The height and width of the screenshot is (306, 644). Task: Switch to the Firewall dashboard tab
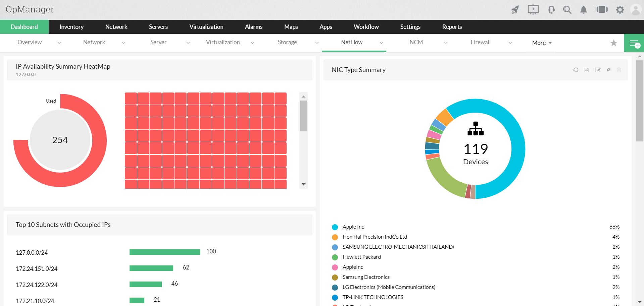click(x=481, y=42)
